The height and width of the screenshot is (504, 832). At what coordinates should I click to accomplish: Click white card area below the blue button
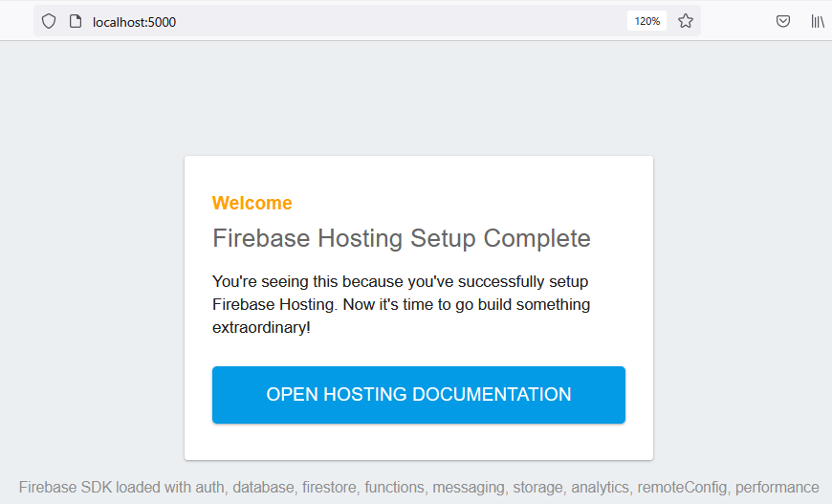(x=419, y=441)
